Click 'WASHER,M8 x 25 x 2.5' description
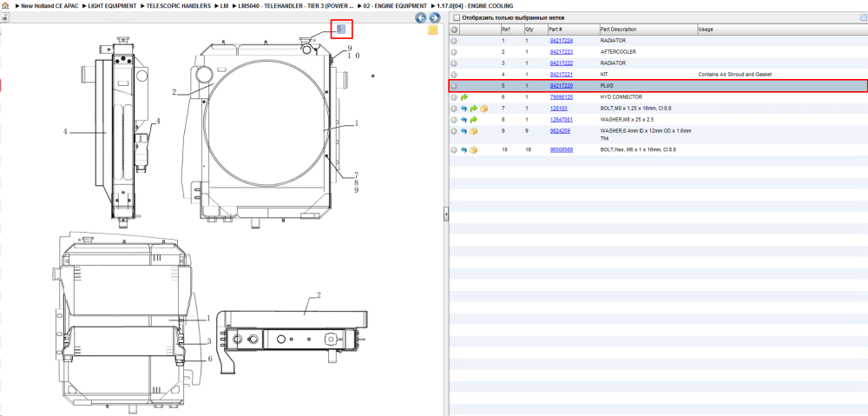868x416 pixels. point(628,120)
